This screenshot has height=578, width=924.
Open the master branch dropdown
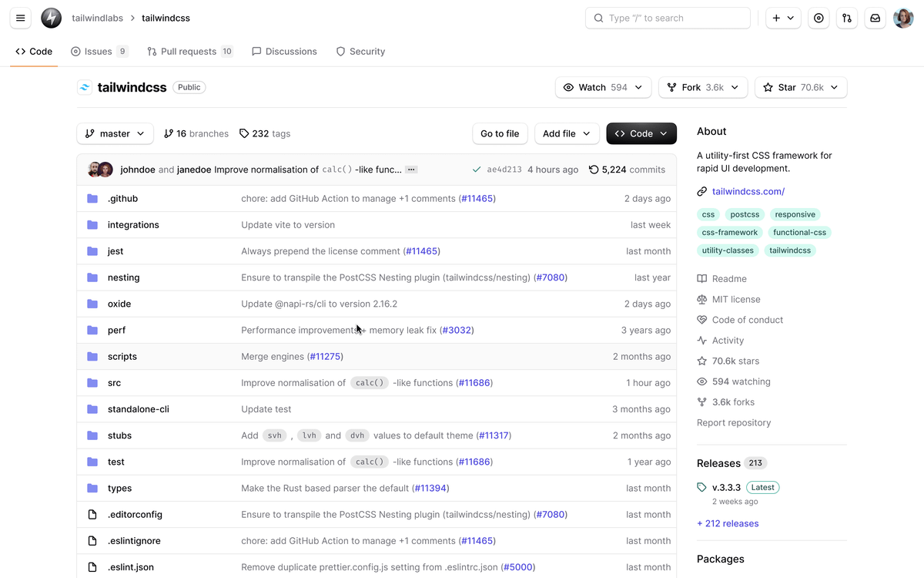115,133
